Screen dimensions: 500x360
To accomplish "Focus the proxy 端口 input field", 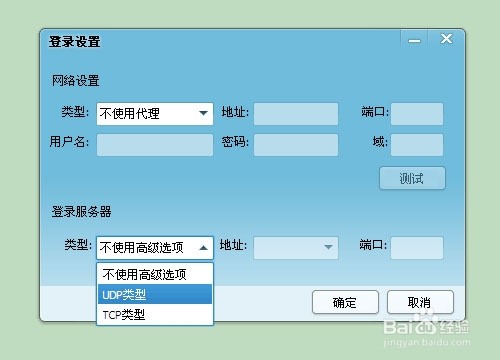I will [x=417, y=114].
